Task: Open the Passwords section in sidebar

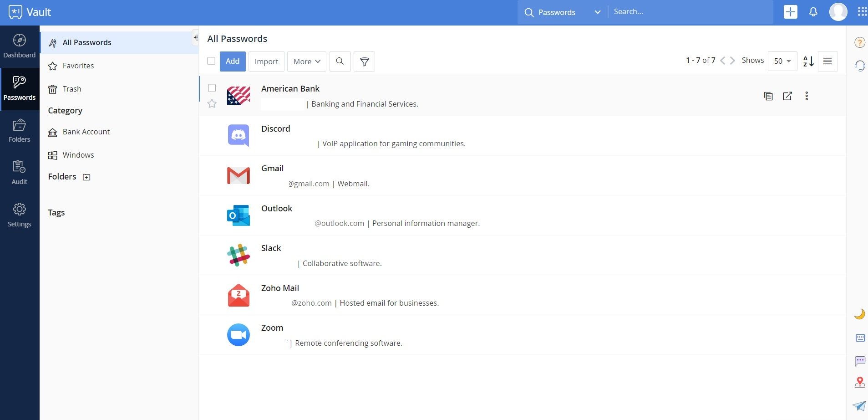Action: [19, 89]
